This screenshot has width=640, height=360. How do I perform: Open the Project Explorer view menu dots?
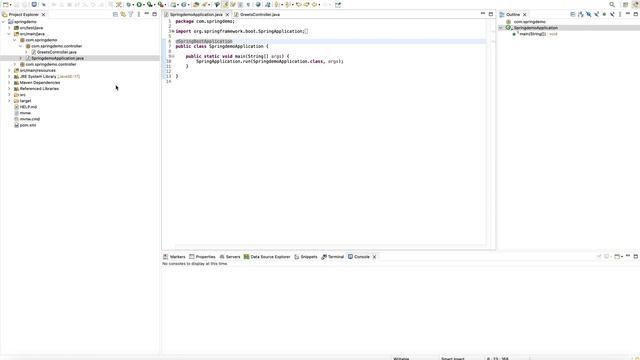coord(139,14)
